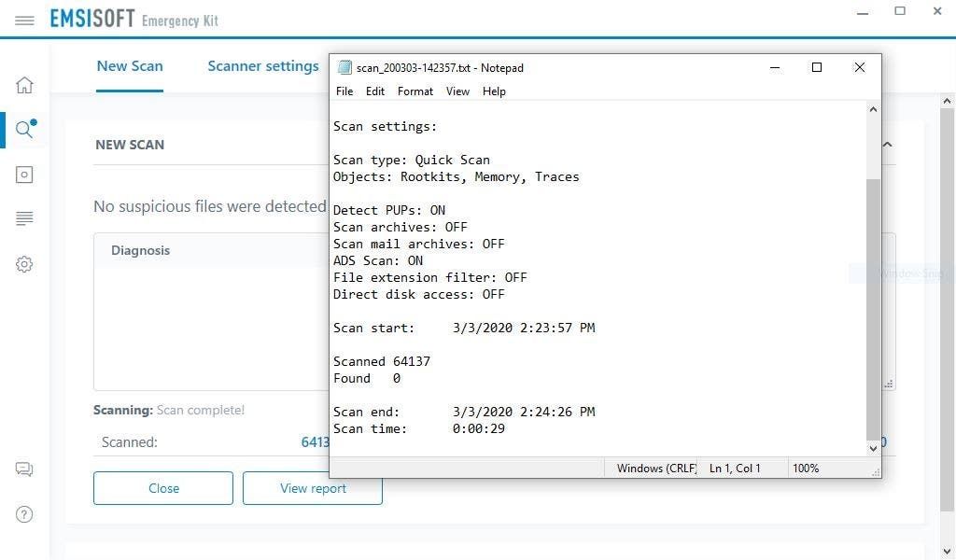Screen dimensions: 956x560
Task: Click the 'File extension filter: OFF' line
Action: 429,278
